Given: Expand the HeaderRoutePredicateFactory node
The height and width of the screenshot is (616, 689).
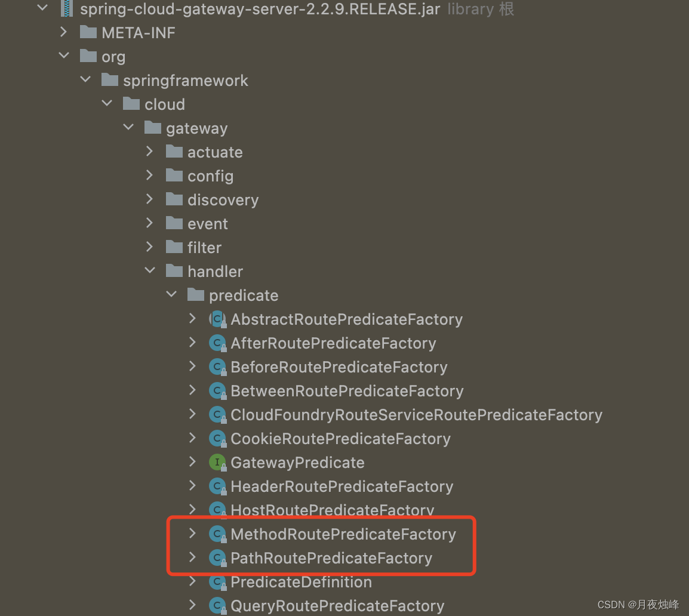Looking at the screenshot, I should [x=192, y=486].
